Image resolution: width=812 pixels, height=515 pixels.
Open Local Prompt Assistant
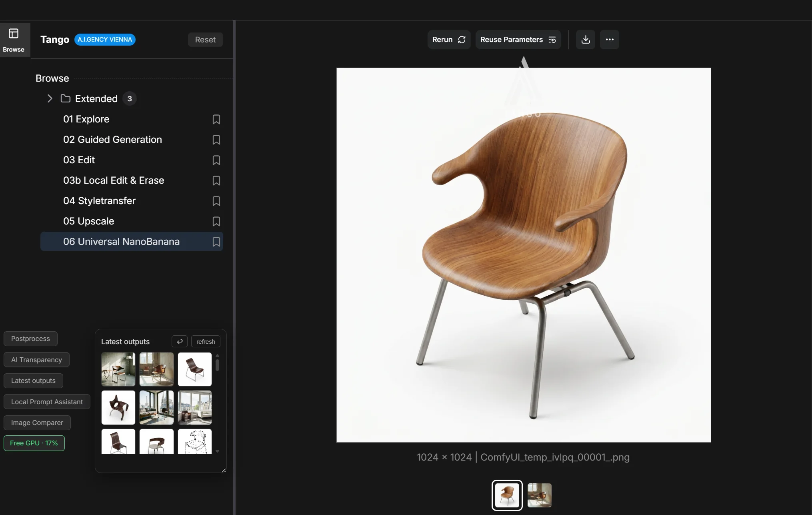(x=47, y=402)
